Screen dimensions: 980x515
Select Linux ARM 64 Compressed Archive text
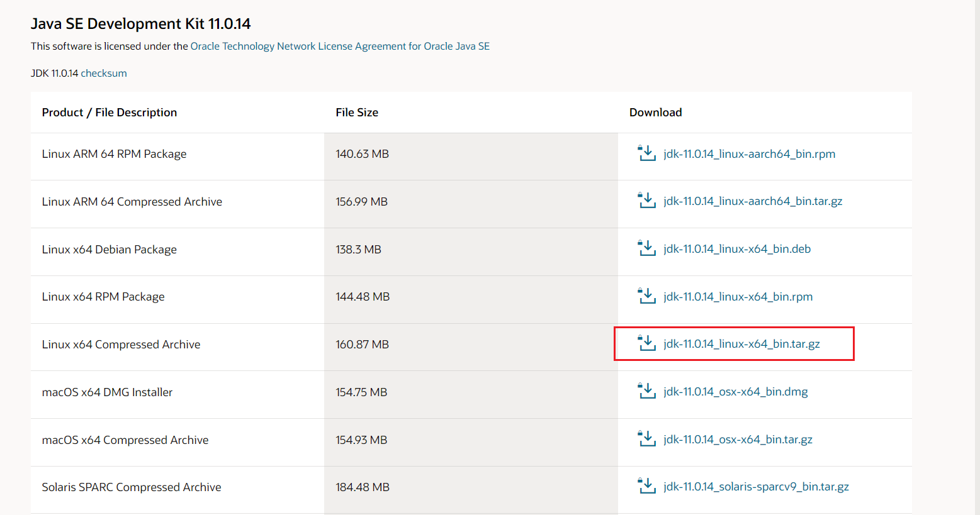pos(132,202)
